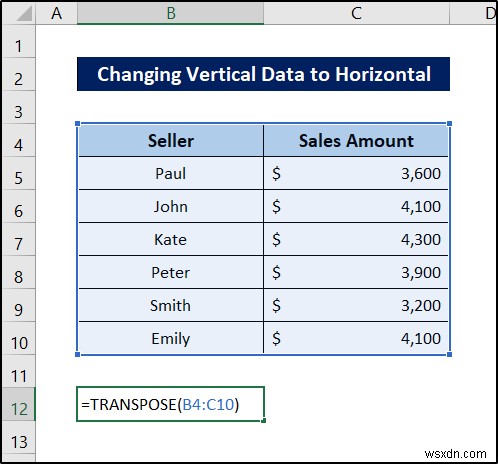Click Peter's sales amount 3,900

(356, 272)
